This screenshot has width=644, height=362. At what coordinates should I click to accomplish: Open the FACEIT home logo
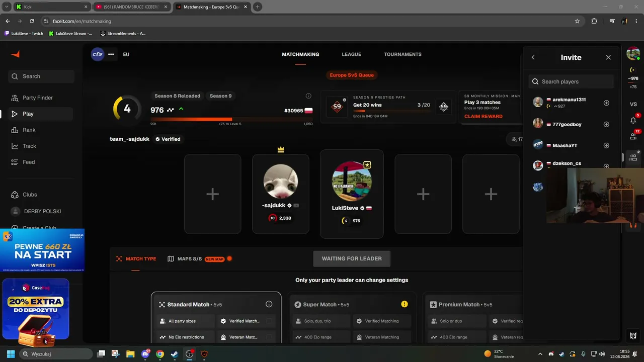pyautogui.click(x=15, y=54)
